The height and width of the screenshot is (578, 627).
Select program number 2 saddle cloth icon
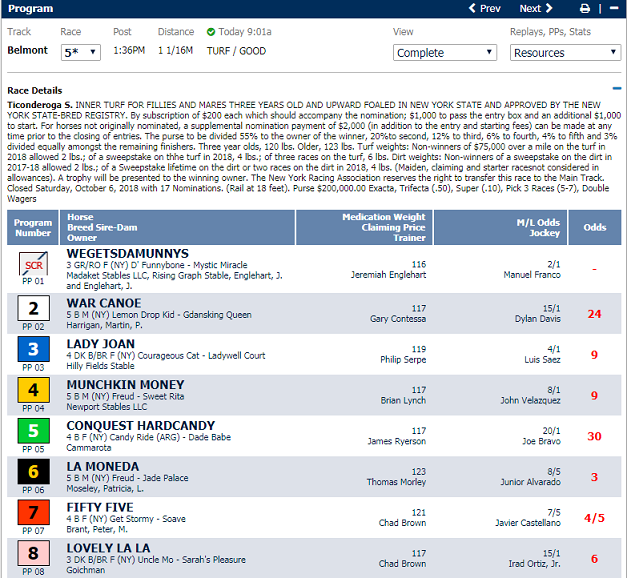pos(33,308)
